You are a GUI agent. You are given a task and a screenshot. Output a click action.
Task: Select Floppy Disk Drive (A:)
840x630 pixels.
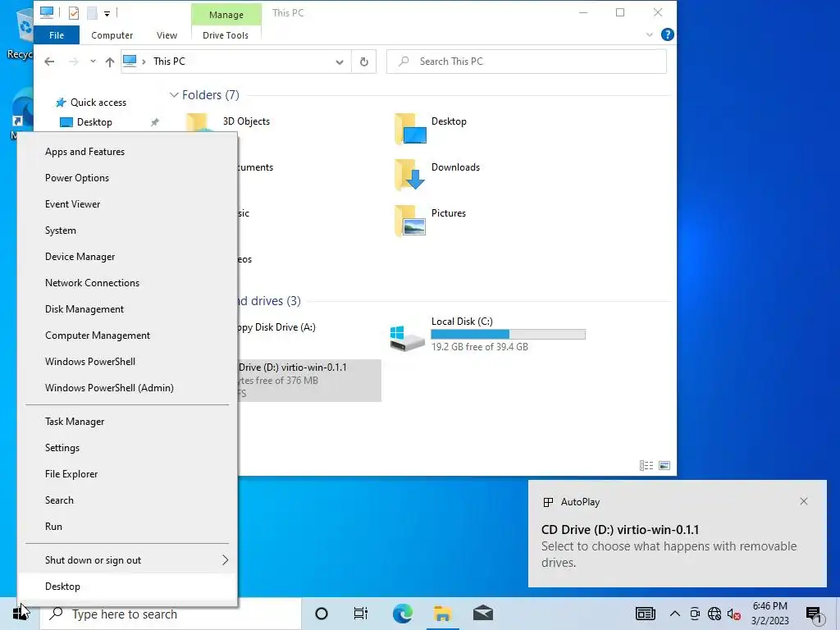[x=276, y=327]
